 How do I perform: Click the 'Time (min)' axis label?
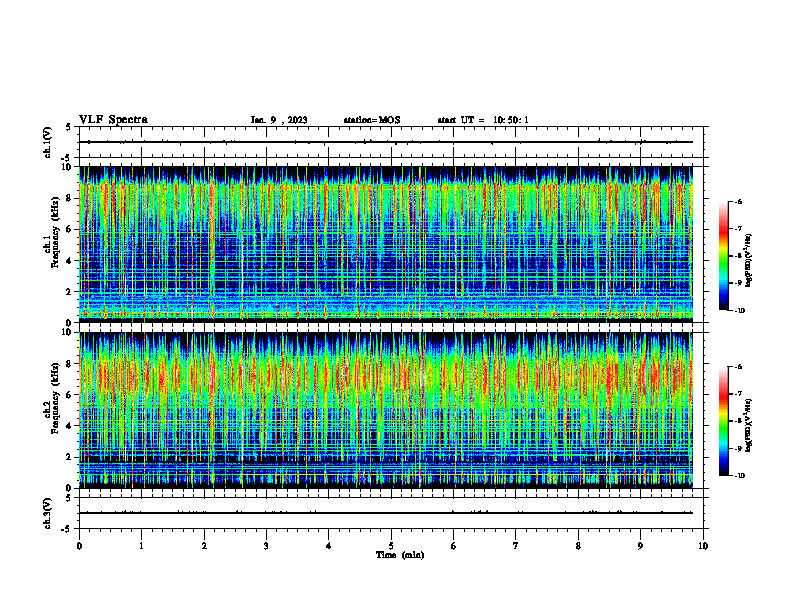400,555
